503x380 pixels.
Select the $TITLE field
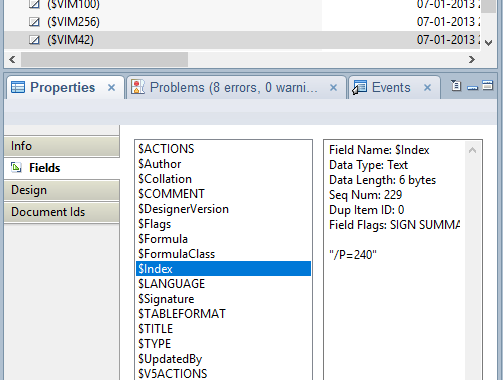[223, 329]
